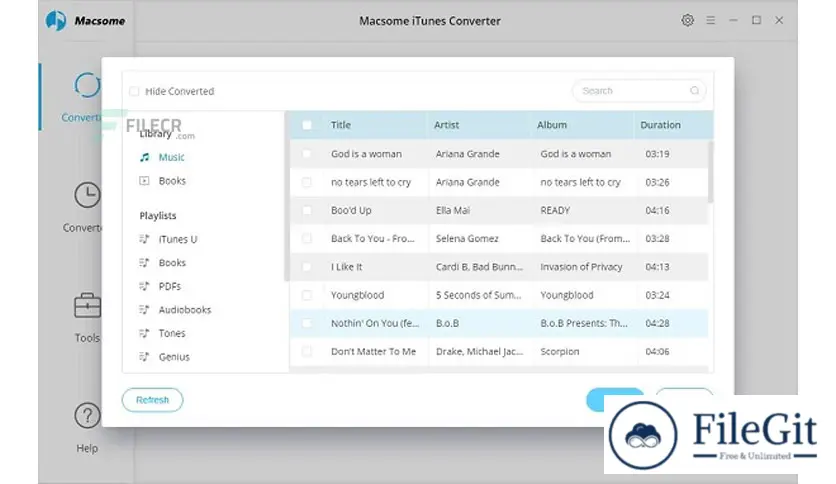
Task: Click the B.o.B artist cell
Action: (x=447, y=323)
